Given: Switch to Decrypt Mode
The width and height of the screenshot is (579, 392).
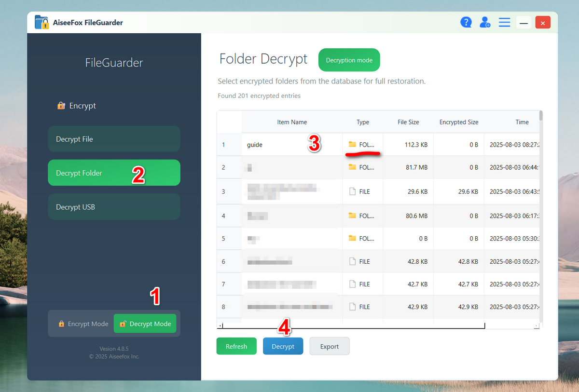Looking at the screenshot, I should (x=145, y=324).
